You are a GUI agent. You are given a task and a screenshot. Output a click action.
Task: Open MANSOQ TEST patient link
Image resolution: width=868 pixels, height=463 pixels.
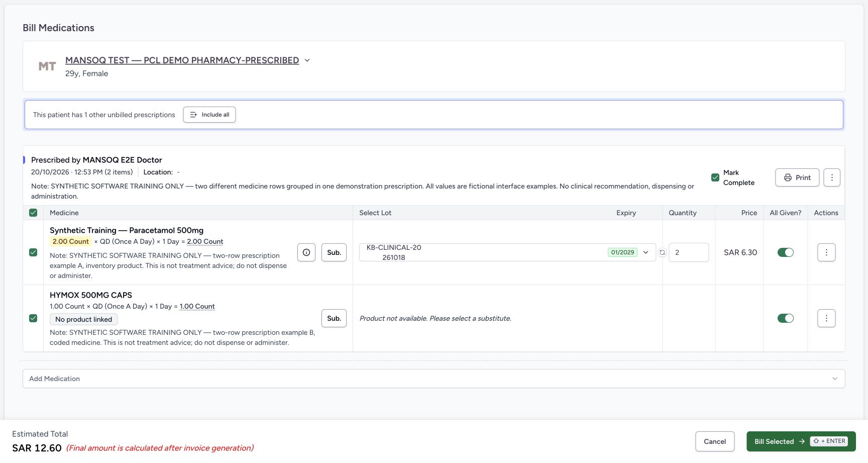pyautogui.click(x=182, y=60)
